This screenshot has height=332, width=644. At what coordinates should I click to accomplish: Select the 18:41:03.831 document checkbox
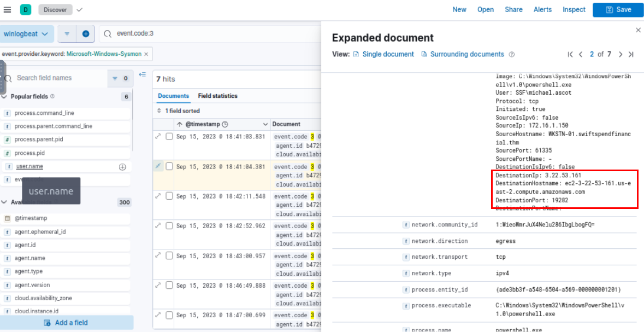click(169, 137)
